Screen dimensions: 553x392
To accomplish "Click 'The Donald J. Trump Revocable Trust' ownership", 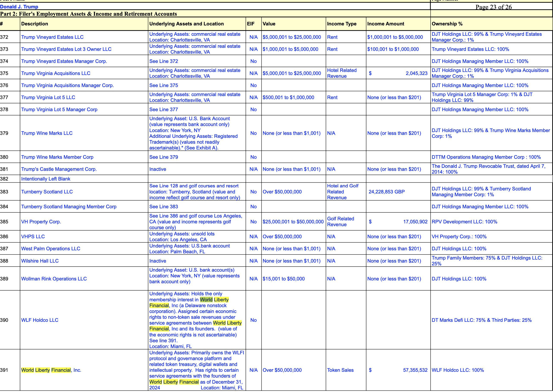I will (x=488, y=169).
